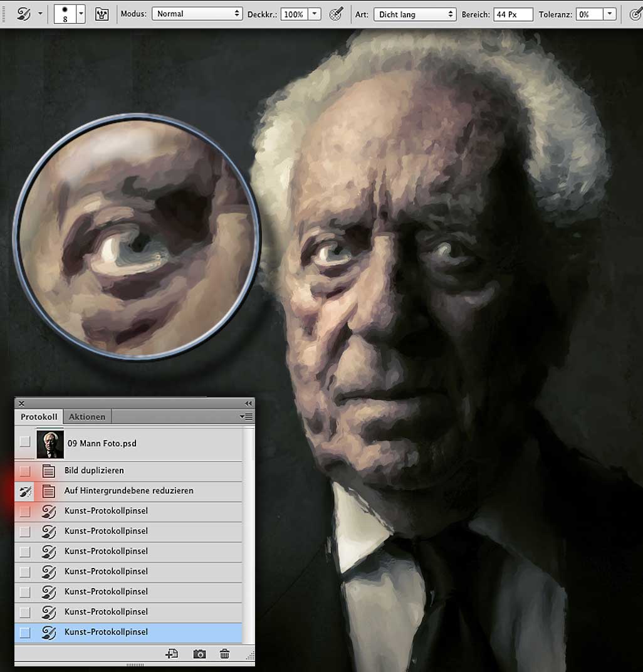
Task: Collapse the Protokoll panel with the double arrows
Action: [x=248, y=403]
